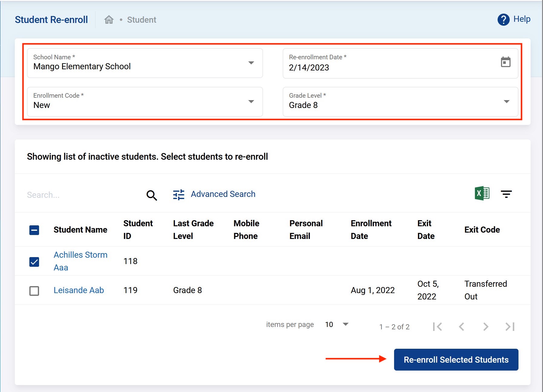Check the Leisande Aab checkbox
543x392 pixels.
click(x=34, y=291)
